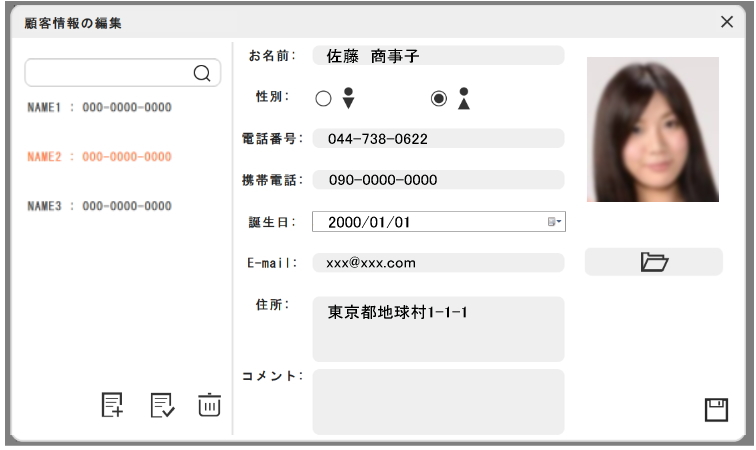Viewport: 756px width, 450px height.
Task: Select NAME2 highlighted customer entry
Action: pos(99,157)
